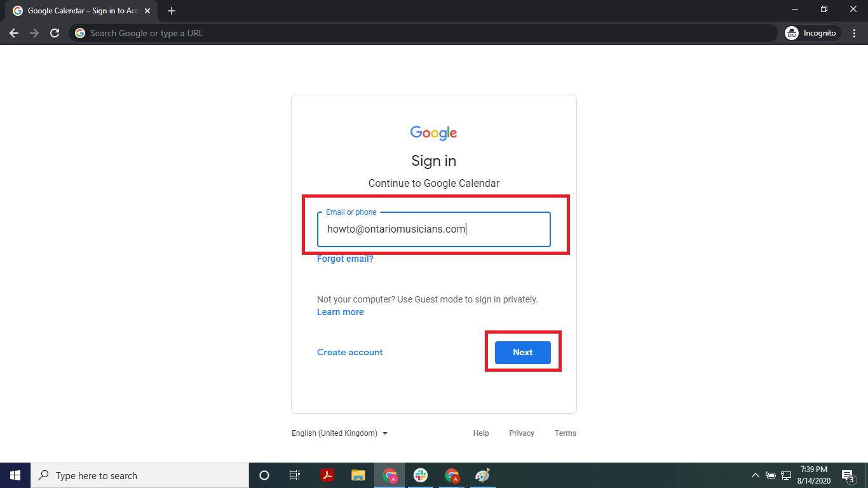Click the blue Next button
The image size is (868, 488).
click(523, 352)
